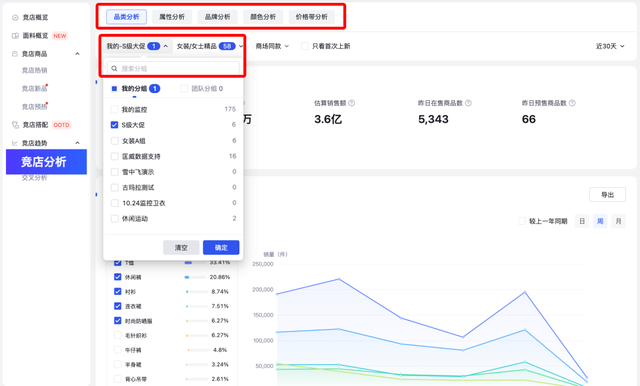The height and width of the screenshot is (386, 640).
Task: Switch to 属性分析 tab
Action: pyautogui.click(x=172, y=17)
